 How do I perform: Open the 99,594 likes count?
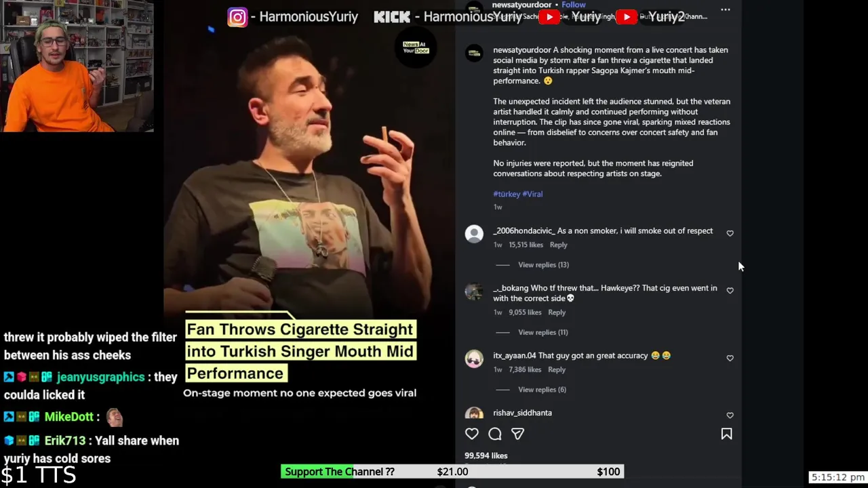[486, 455]
